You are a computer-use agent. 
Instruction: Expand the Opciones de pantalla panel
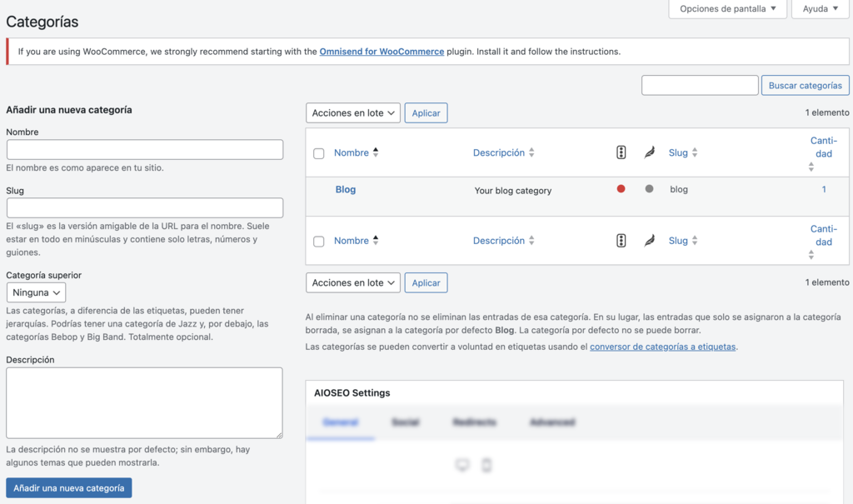tap(727, 9)
